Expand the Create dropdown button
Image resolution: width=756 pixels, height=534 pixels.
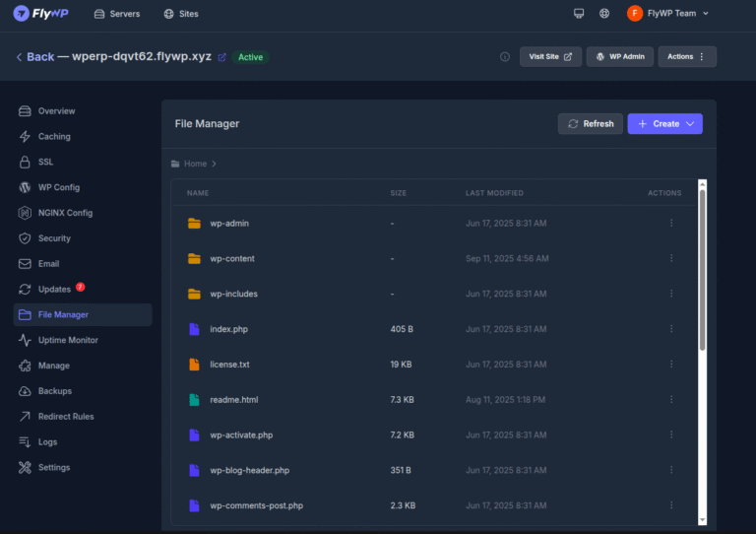(664, 124)
